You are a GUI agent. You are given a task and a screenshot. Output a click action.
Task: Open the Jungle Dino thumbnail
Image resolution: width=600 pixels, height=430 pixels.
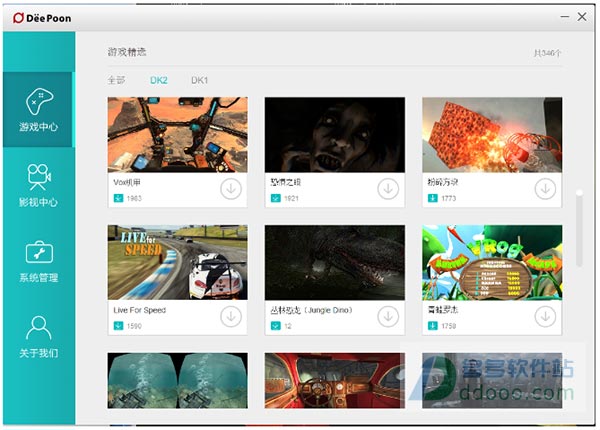(x=335, y=262)
